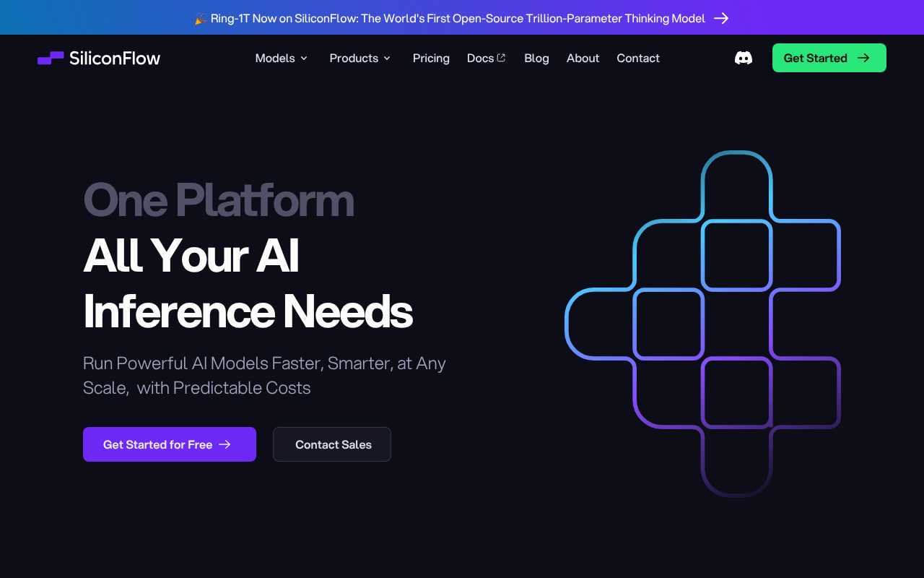The image size is (924, 578).
Task: Expand the Models dropdown
Action: [x=282, y=58]
